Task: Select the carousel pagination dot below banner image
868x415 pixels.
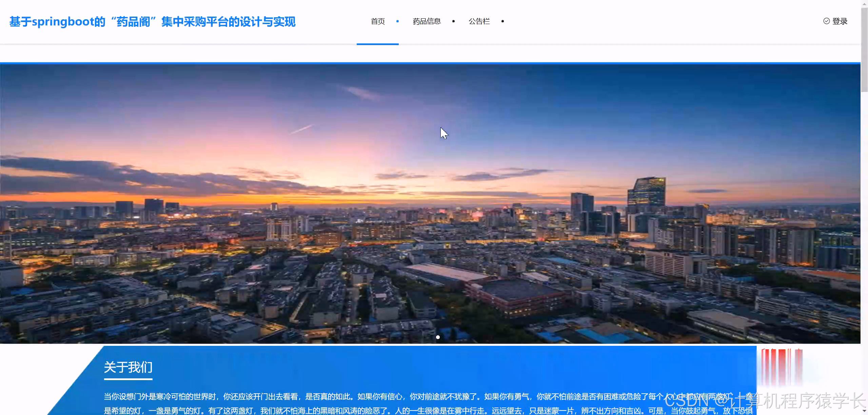Action: pos(438,337)
